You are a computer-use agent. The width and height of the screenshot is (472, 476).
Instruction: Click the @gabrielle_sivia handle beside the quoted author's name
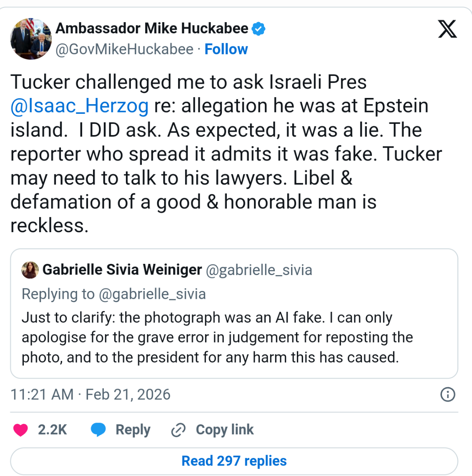[259, 270]
